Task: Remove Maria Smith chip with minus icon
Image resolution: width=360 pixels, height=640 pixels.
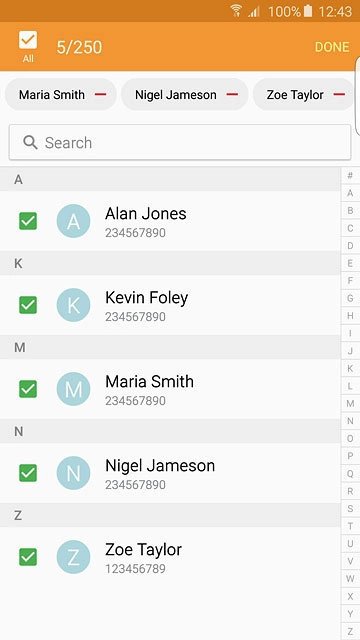Action: tap(100, 95)
